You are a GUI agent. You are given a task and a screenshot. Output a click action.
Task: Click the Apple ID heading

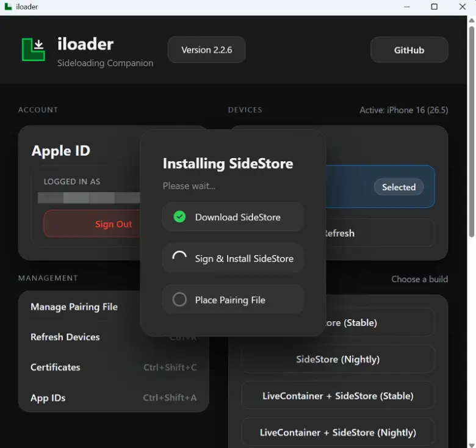click(61, 151)
